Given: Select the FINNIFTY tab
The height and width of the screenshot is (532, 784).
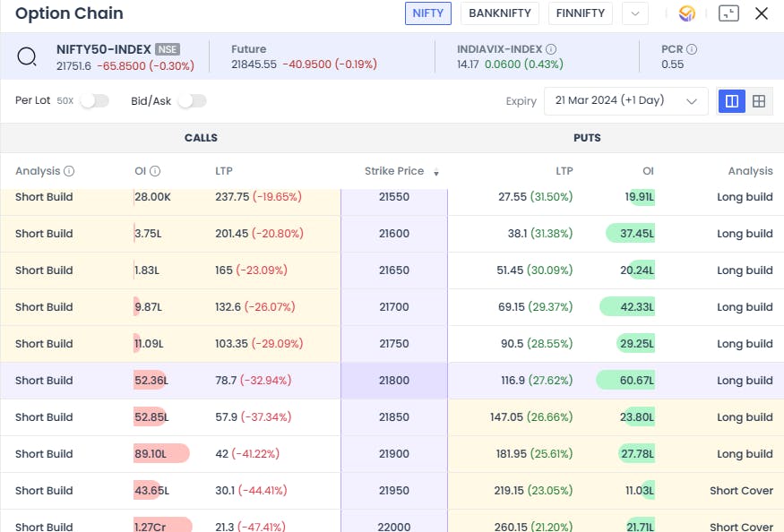Looking at the screenshot, I should 581,13.
